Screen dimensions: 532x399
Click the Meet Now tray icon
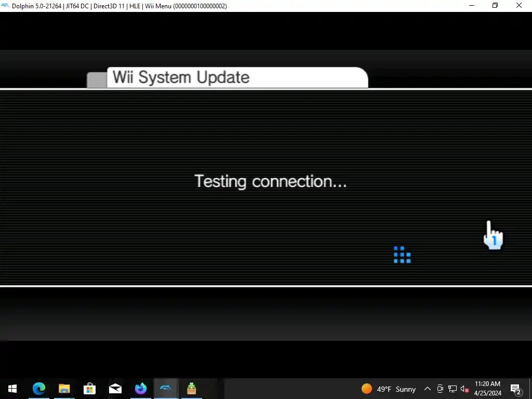[x=440, y=389]
